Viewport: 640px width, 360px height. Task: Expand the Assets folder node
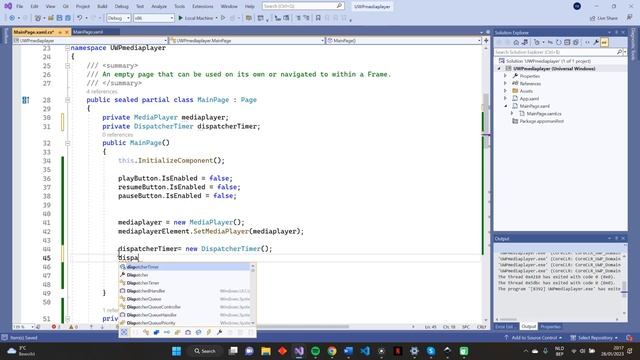(x=505, y=91)
